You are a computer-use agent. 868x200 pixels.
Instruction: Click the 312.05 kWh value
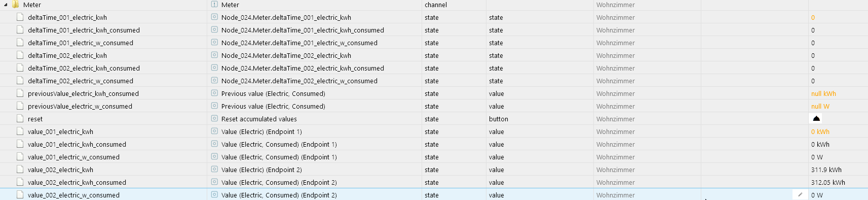pyautogui.click(x=828, y=183)
